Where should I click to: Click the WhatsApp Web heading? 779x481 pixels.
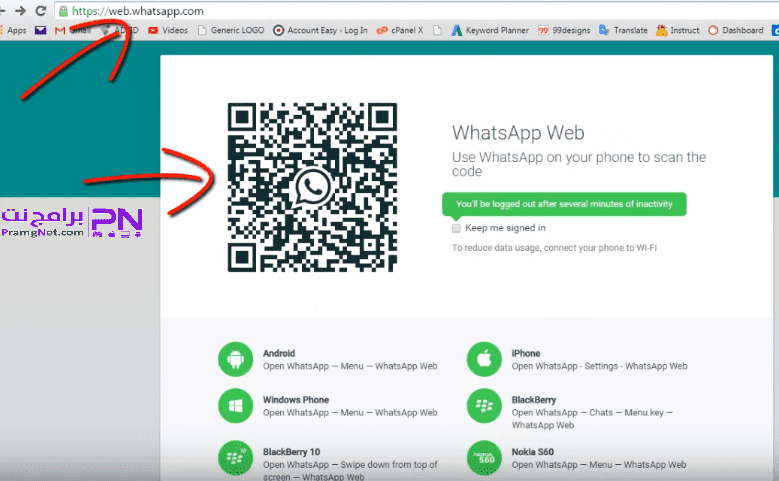pyautogui.click(x=518, y=133)
